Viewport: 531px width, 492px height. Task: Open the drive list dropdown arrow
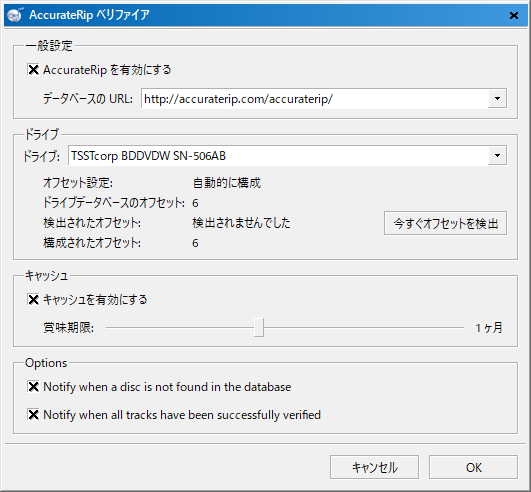coord(497,155)
